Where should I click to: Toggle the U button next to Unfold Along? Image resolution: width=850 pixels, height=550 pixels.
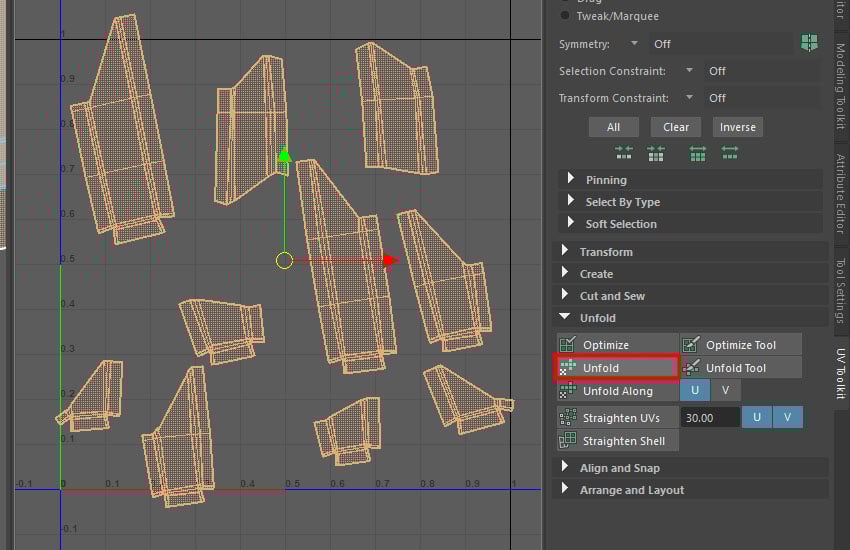(694, 391)
